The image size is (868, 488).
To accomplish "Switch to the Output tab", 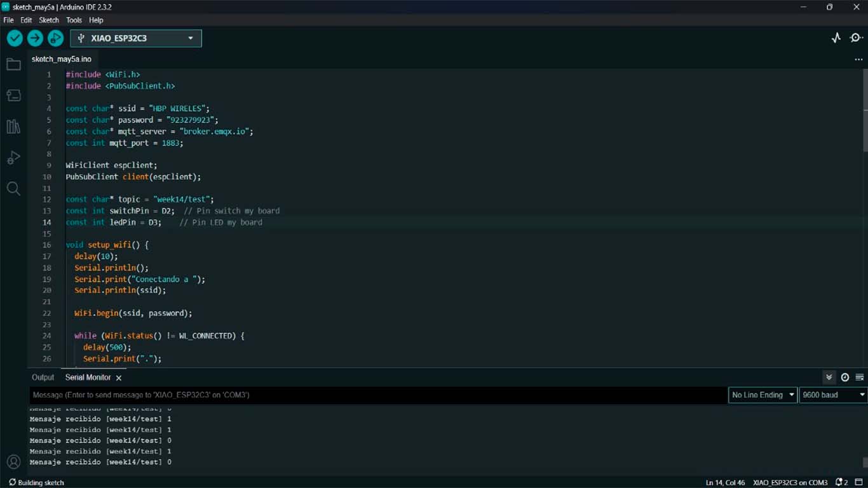I will 43,377.
